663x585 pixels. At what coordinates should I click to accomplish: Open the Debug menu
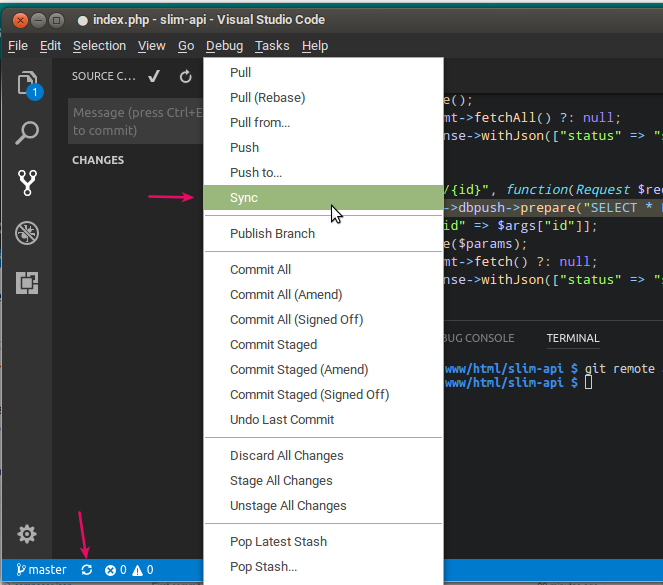point(224,46)
